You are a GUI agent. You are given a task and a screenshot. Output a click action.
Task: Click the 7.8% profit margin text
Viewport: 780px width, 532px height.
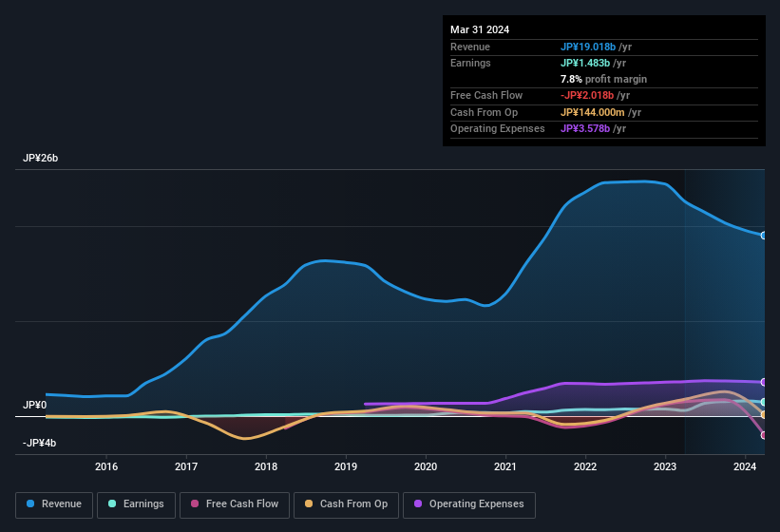603,79
